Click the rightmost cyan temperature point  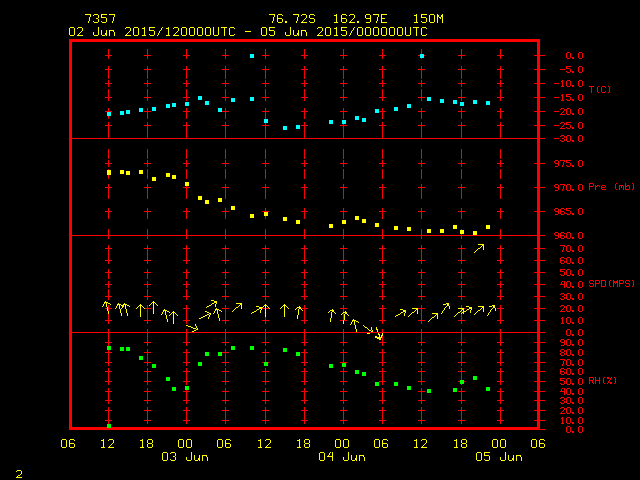click(x=488, y=103)
